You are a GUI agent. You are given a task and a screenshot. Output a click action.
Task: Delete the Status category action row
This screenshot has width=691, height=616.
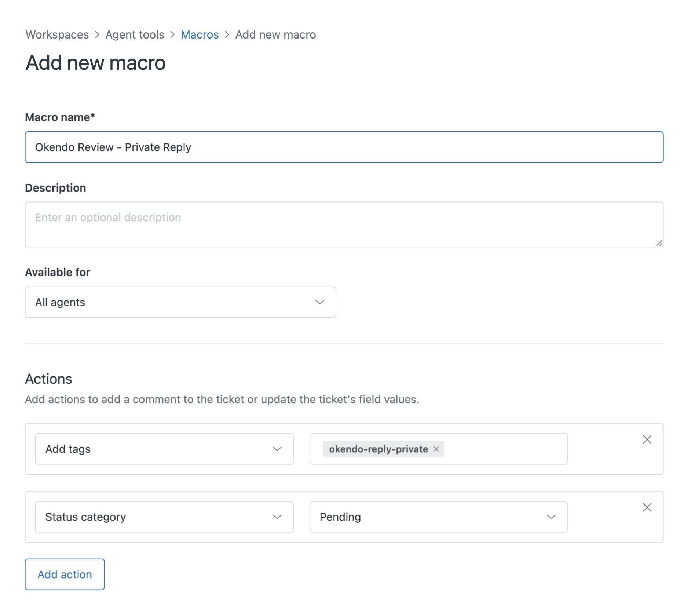click(x=647, y=507)
